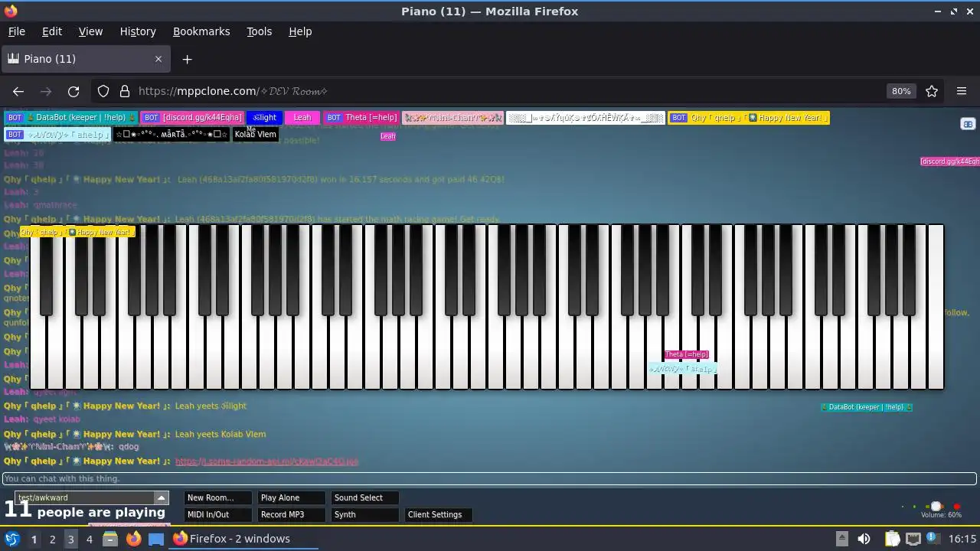Image resolution: width=980 pixels, height=551 pixels.
Task: Click the network tray icon
Action: pos(913,539)
